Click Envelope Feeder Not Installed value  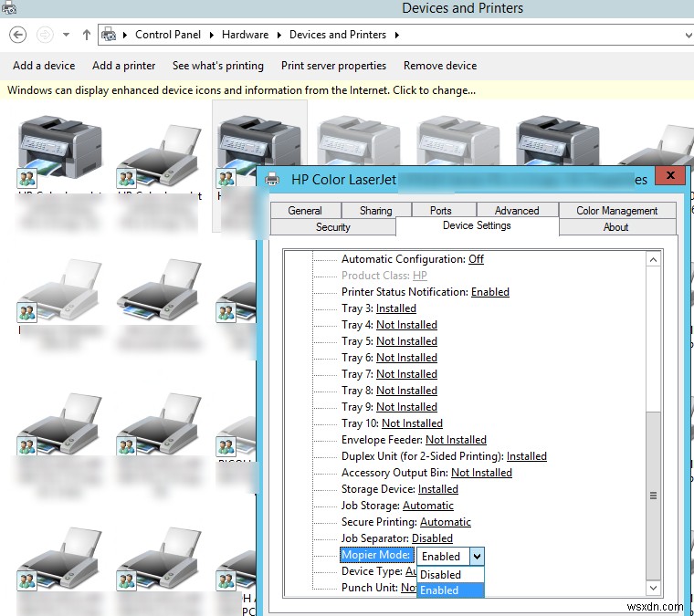point(456,440)
